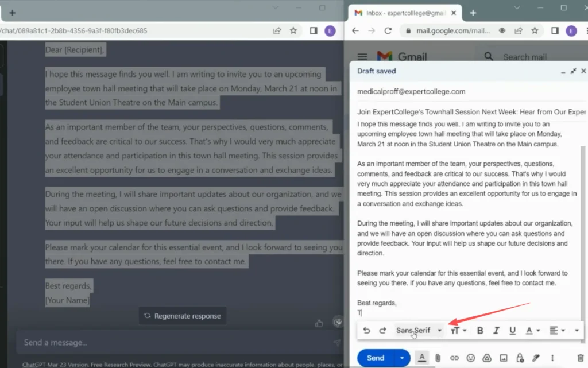Open the send options dropdown arrow
The height and width of the screenshot is (368, 588).
[x=401, y=358]
